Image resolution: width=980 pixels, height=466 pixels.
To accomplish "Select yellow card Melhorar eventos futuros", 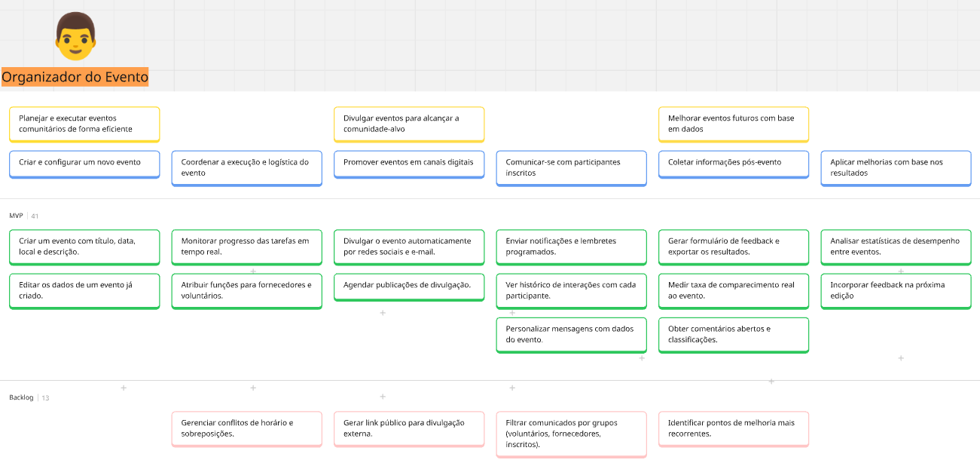I will coord(733,124).
